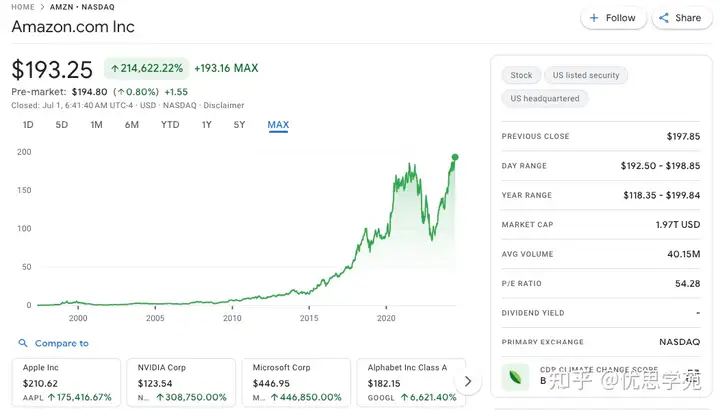The height and width of the screenshot is (410, 720).
Task: Select the MAX time range tab
Action: [x=278, y=125]
